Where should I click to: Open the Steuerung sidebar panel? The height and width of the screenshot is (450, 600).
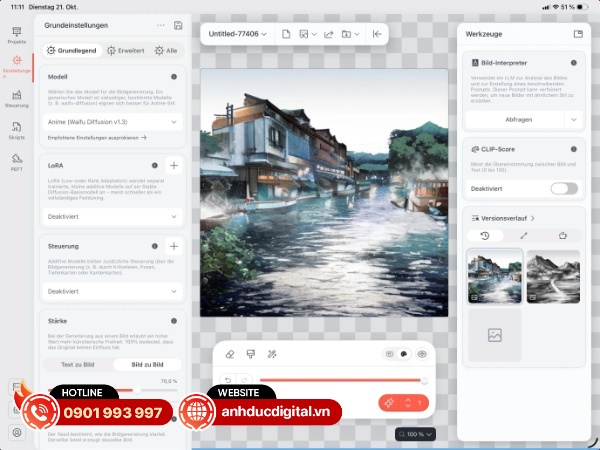[x=17, y=98]
